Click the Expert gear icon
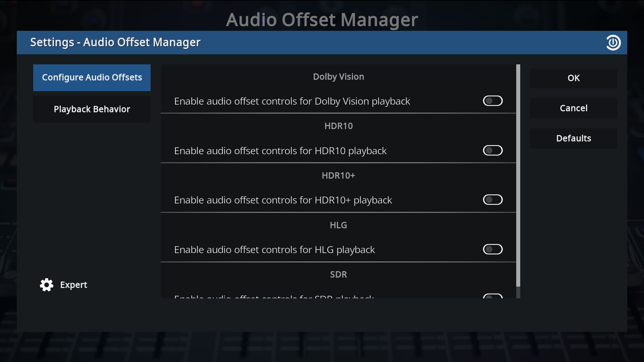 coord(46,285)
